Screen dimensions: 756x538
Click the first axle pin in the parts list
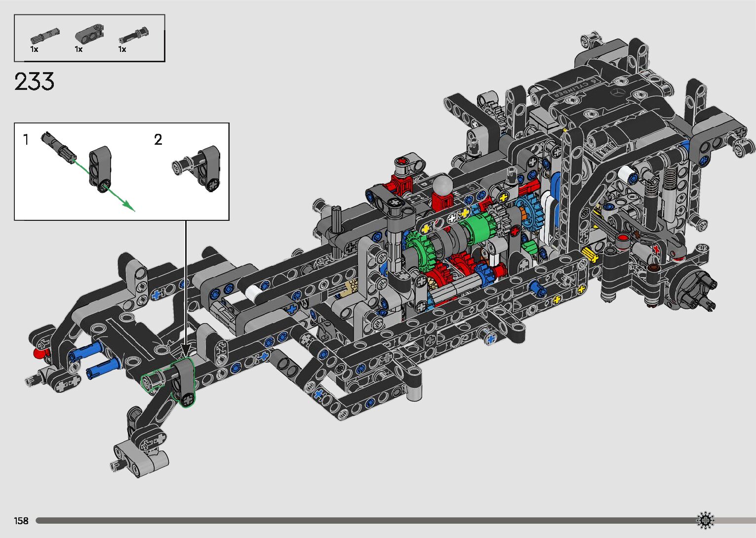[x=44, y=36]
